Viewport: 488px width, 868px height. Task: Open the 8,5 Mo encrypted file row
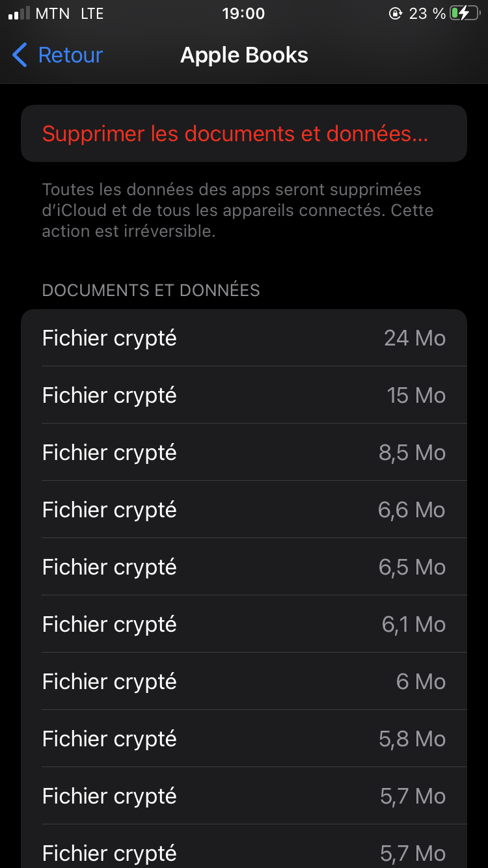point(244,452)
